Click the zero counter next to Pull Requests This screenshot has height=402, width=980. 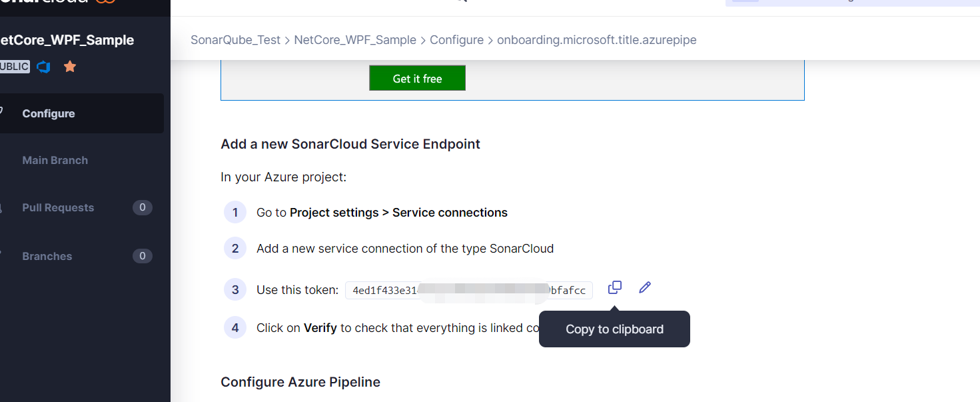click(x=142, y=207)
